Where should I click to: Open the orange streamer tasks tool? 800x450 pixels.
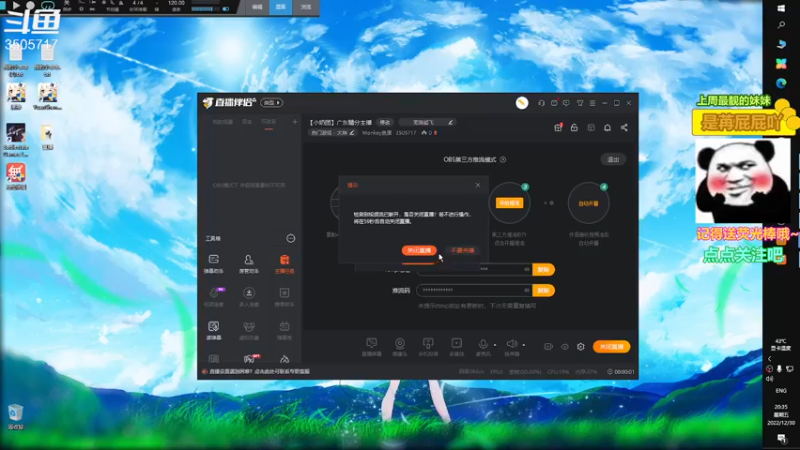pyautogui.click(x=284, y=264)
